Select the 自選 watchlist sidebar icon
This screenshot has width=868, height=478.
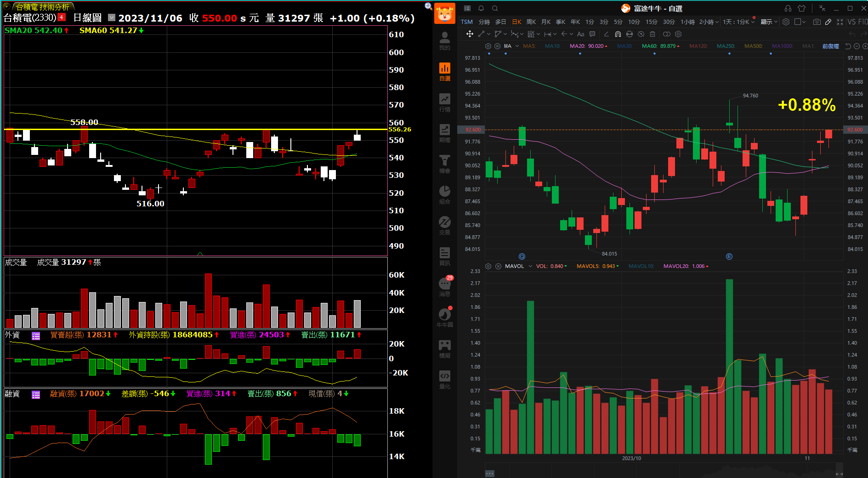pos(444,72)
